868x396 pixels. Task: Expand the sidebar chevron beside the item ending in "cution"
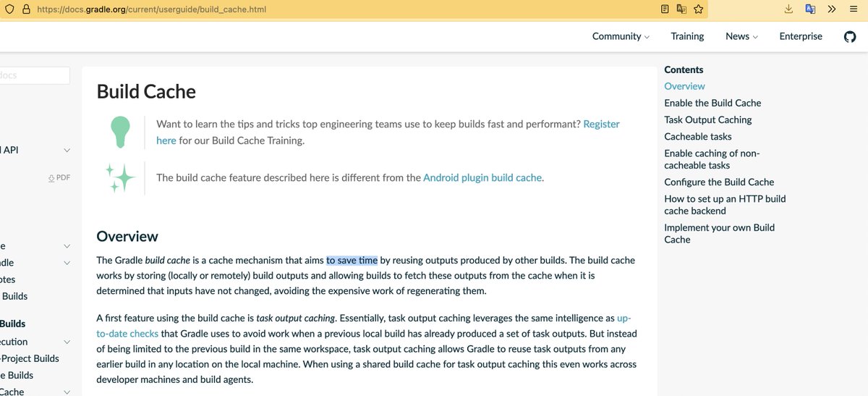pos(67,342)
